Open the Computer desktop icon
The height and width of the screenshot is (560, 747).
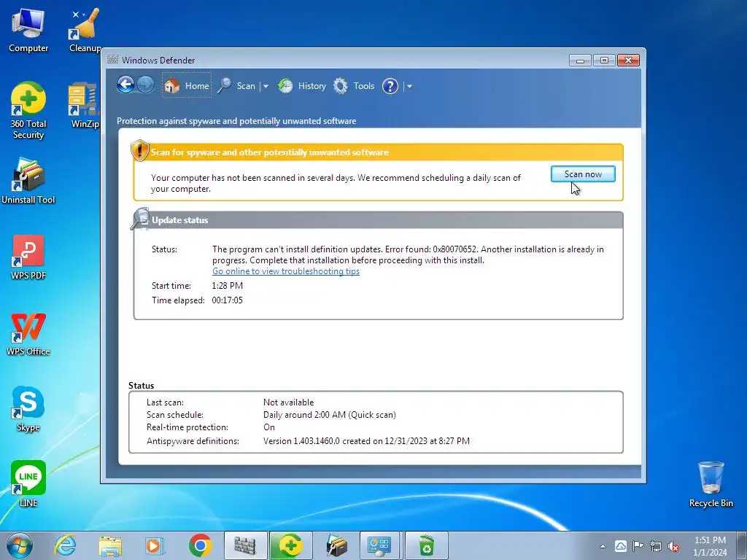[x=28, y=31]
